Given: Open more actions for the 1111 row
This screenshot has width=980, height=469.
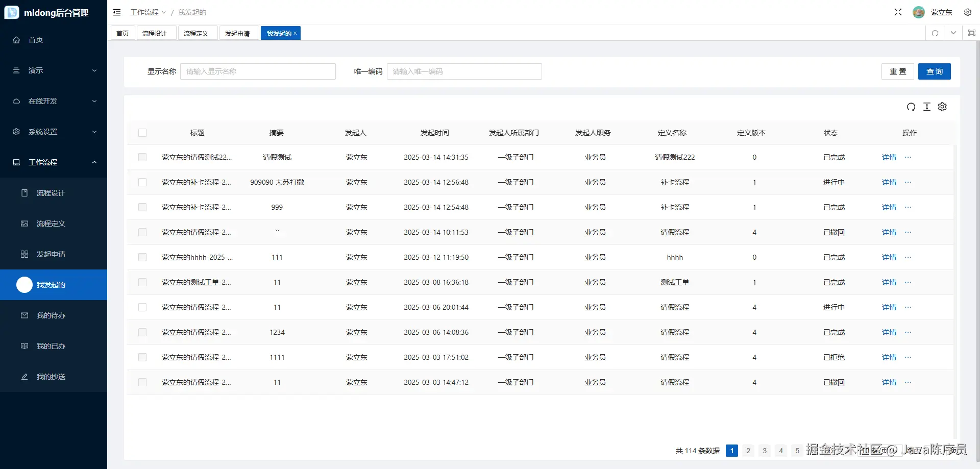Looking at the screenshot, I should [x=908, y=357].
